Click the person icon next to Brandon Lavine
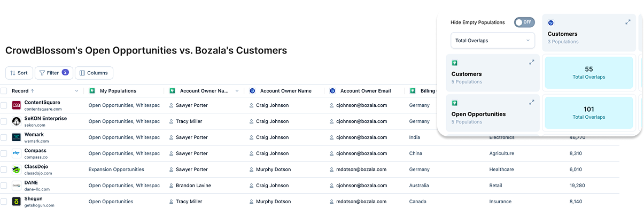The image size is (644, 208). [172, 186]
